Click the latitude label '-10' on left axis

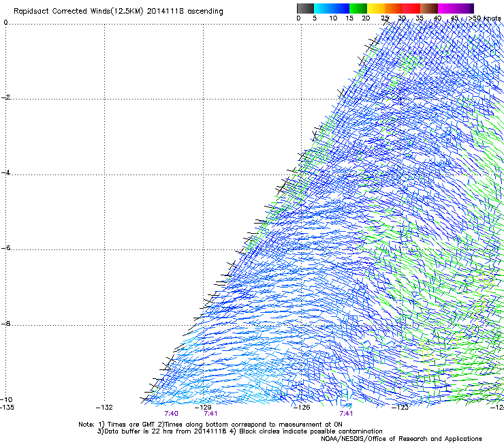pos(6,399)
